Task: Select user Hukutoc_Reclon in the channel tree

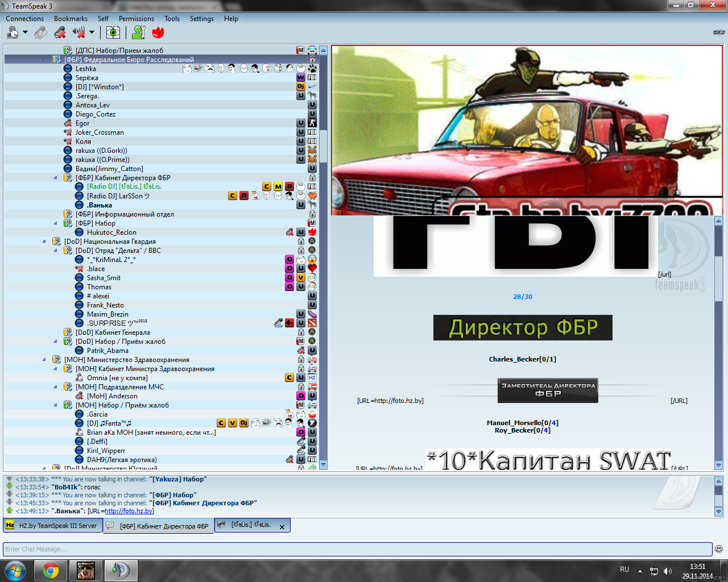Action: click(x=111, y=232)
